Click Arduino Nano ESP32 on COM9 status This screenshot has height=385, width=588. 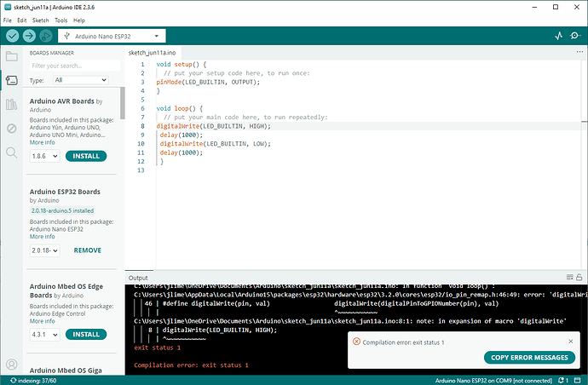[x=493, y=381]
